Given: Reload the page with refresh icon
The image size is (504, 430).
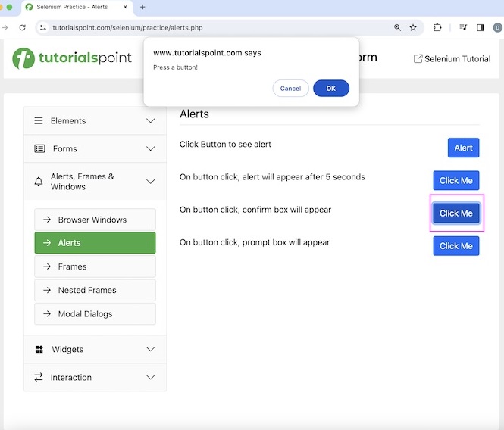Looking at the screenshot, I should 22,27.
